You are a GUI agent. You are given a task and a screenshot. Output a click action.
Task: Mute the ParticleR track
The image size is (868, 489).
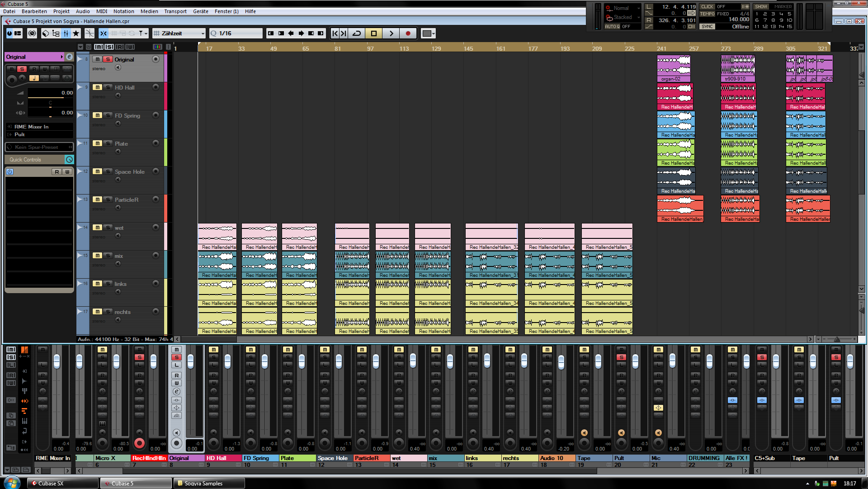[x=97, y=199]
